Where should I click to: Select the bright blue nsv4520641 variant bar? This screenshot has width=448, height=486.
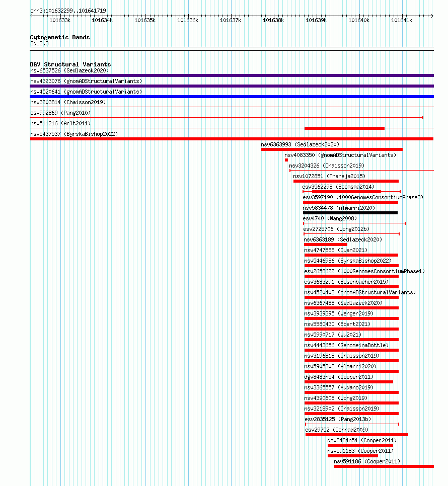click(232, 97)
